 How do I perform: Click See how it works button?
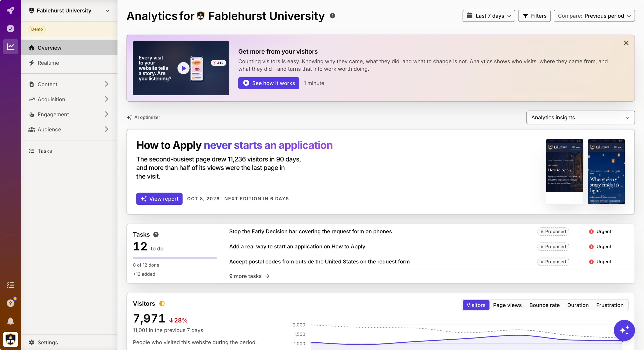click(x=269, y=83)
